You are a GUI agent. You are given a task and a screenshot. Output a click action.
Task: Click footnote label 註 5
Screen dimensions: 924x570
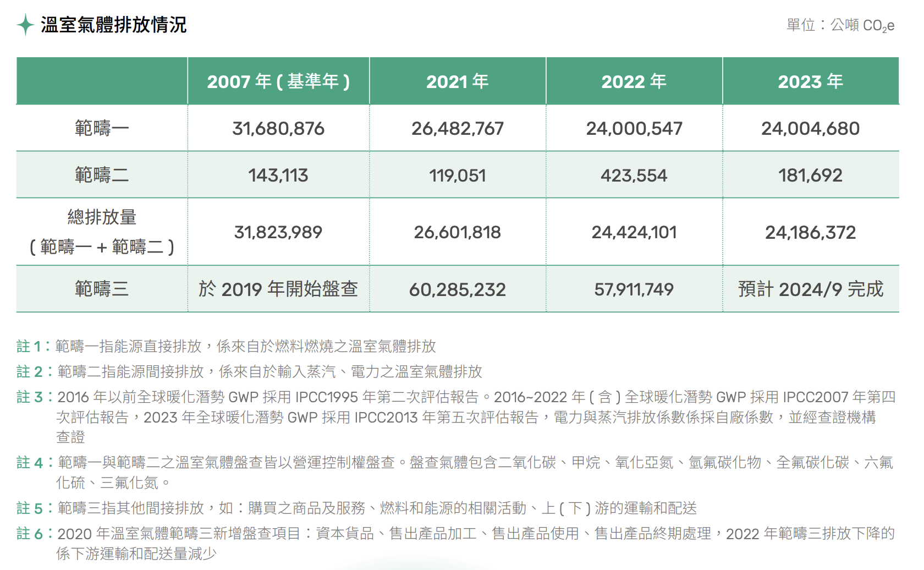pos(35,508)
